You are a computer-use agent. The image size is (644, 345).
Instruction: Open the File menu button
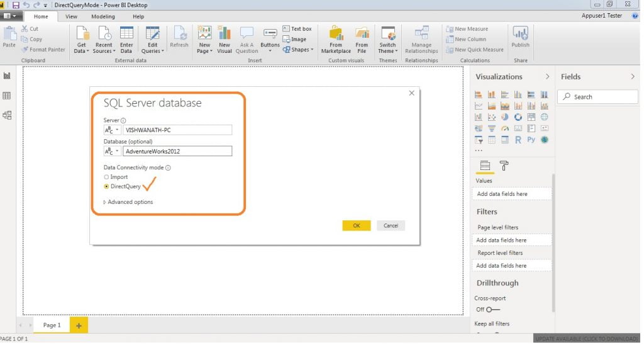point(10,16)
